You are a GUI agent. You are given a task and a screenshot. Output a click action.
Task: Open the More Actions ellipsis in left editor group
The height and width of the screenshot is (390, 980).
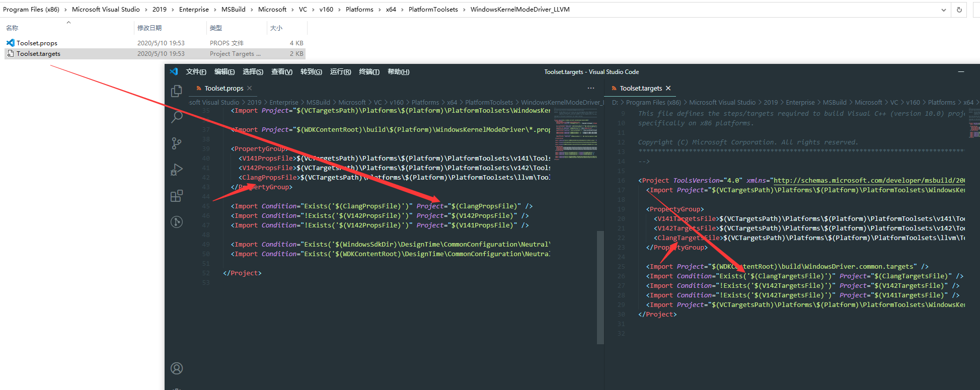[x=591, y=88]
